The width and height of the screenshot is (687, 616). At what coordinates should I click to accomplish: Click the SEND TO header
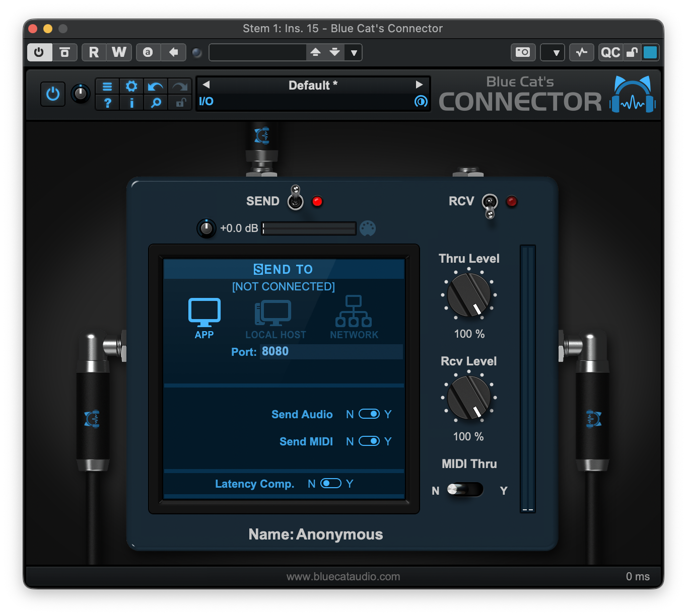(284, 270)
